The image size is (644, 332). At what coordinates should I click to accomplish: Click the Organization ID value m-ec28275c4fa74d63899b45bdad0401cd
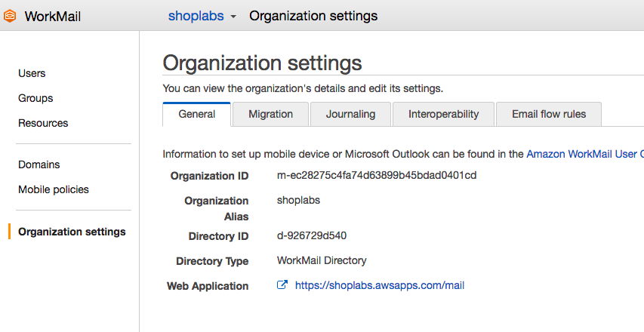point(377,176)
